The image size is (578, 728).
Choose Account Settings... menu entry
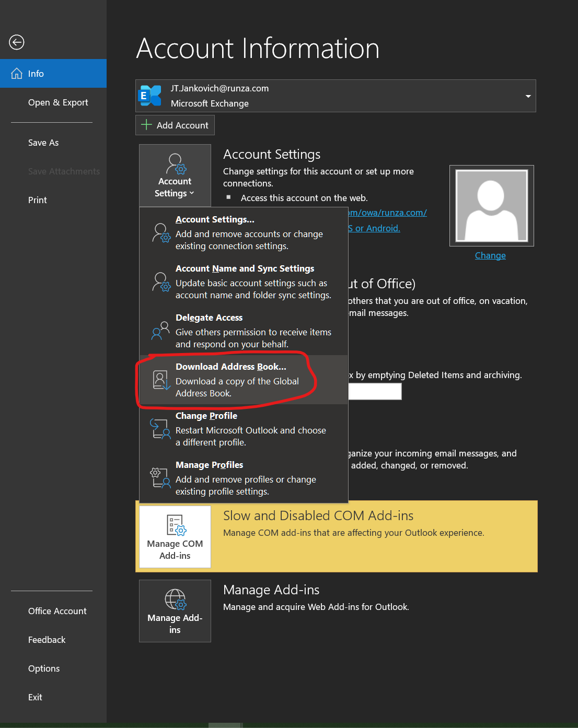click(x=244, y=232)
